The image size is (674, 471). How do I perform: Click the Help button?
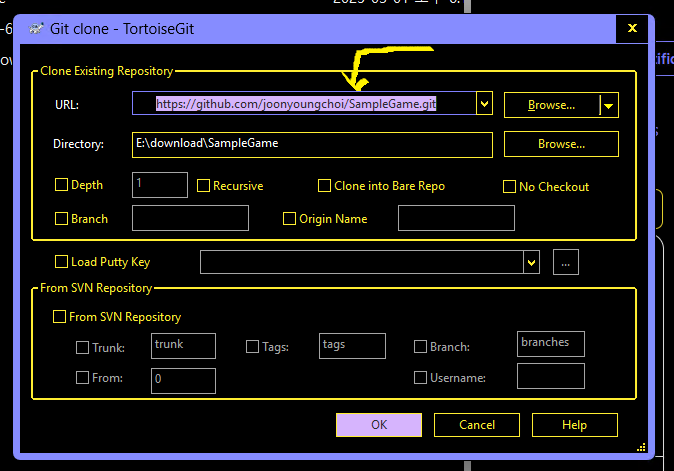[x=575, y=425]
